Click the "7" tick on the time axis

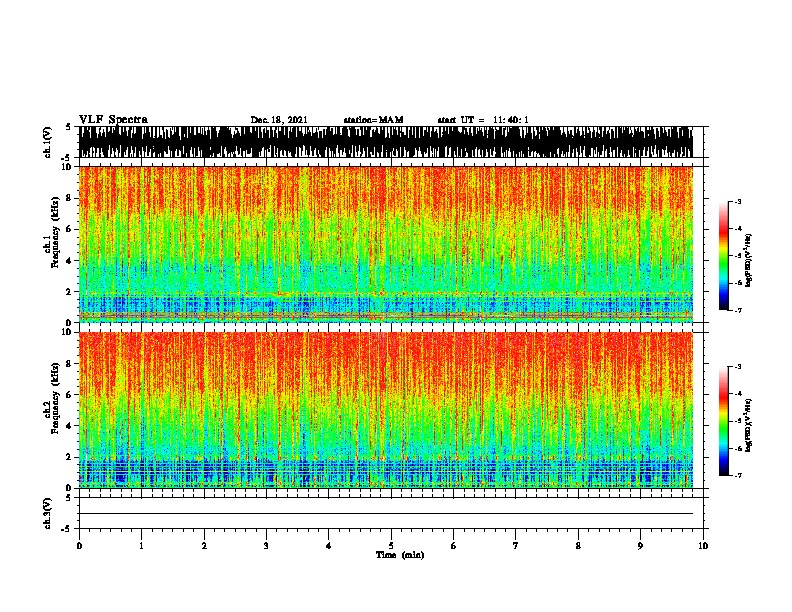516,546
